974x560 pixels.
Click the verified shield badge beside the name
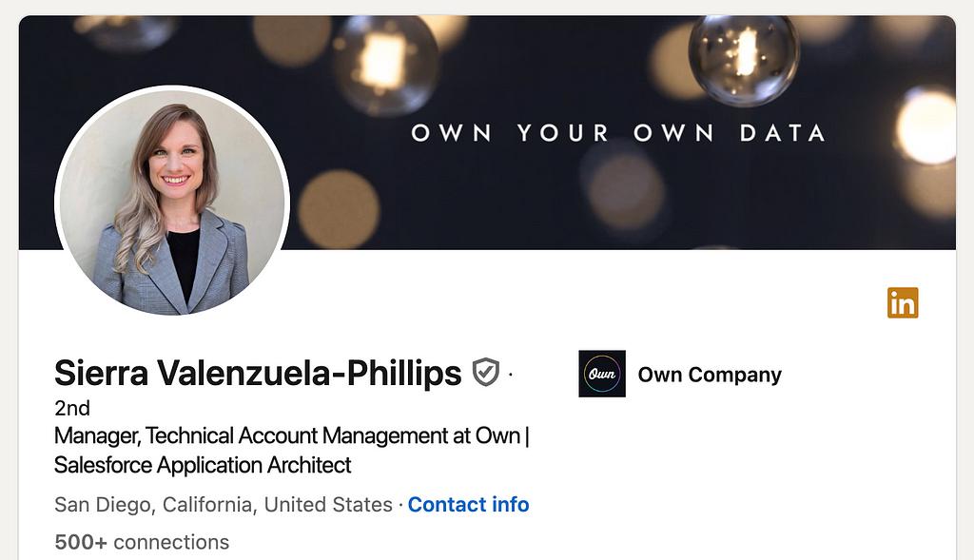pyautogui.click(x=486, y=373)
